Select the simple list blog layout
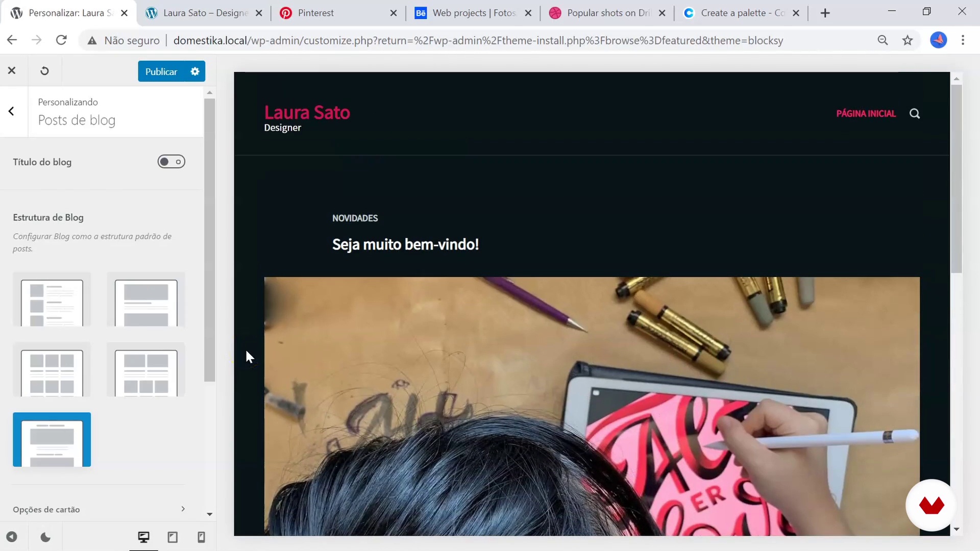Image resolution: width=980 pixels, height=551 pixels. click(x=52, y=299)
